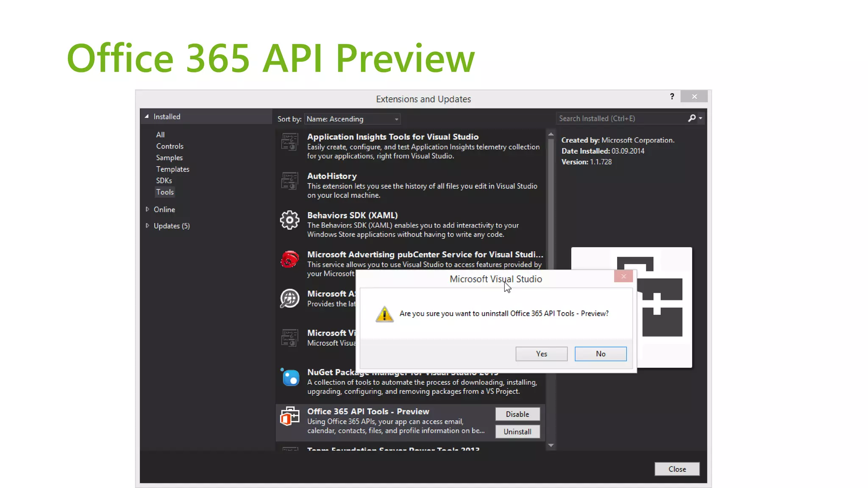
Task: Click the NuGet Package Manager icon
Action: (290, 377)
